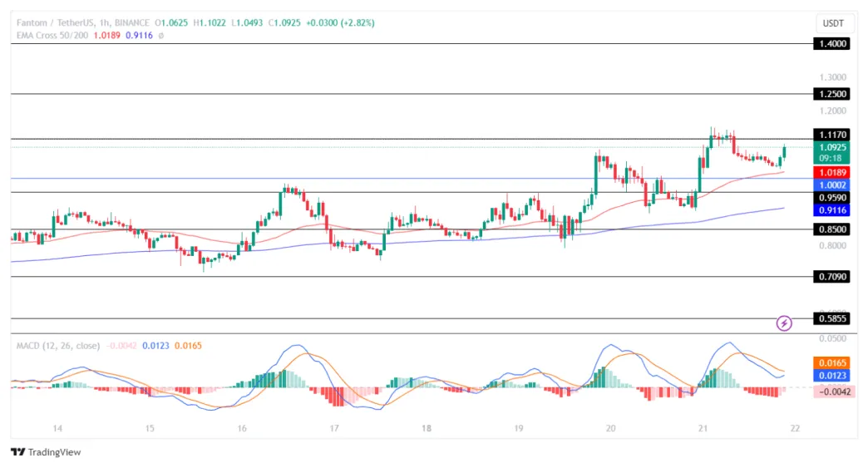Click the MACD (12, 26, close) indicator label

(x=58, y=345)
